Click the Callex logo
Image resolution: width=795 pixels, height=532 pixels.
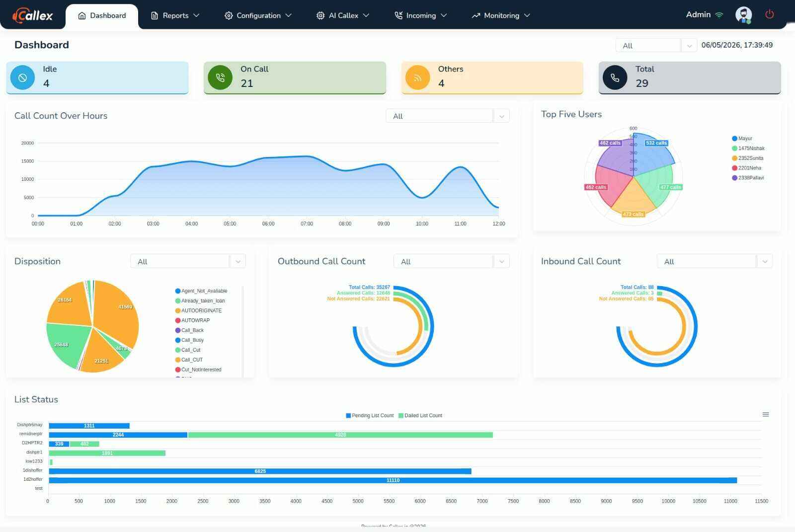[x=32, y=15]
